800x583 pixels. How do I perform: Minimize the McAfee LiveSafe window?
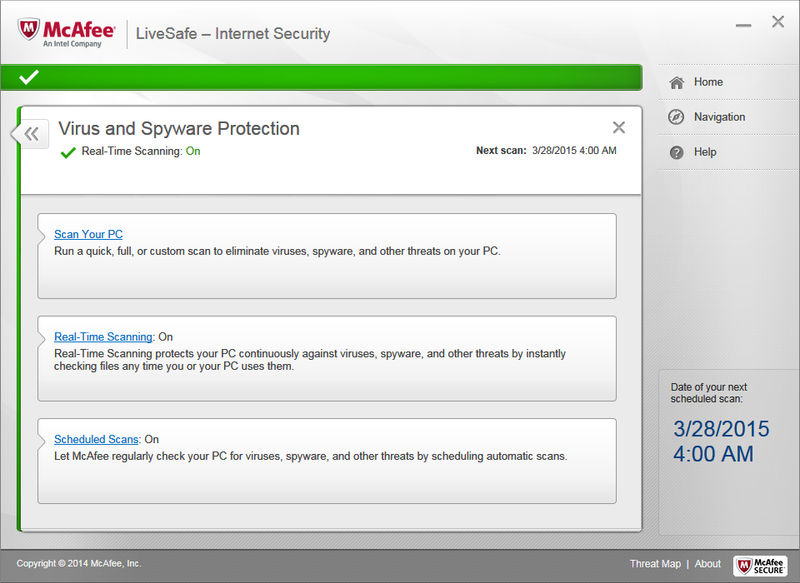click(x=743, y=24)
